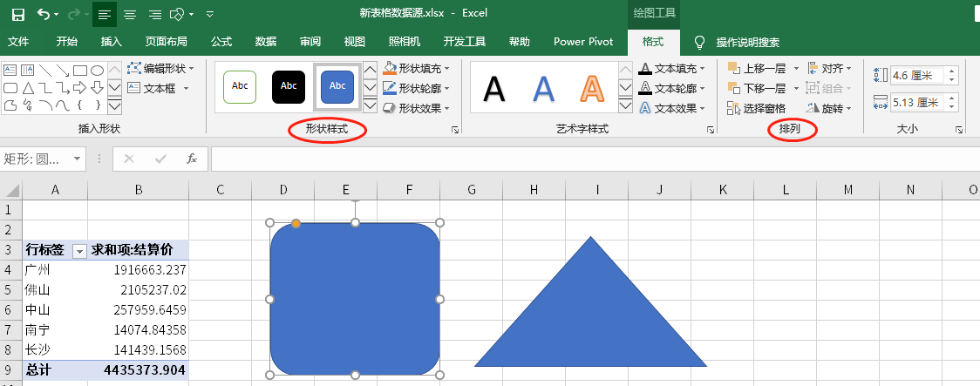Pick the arc shape
980x386 pixels.
click(x=45, y=105)
